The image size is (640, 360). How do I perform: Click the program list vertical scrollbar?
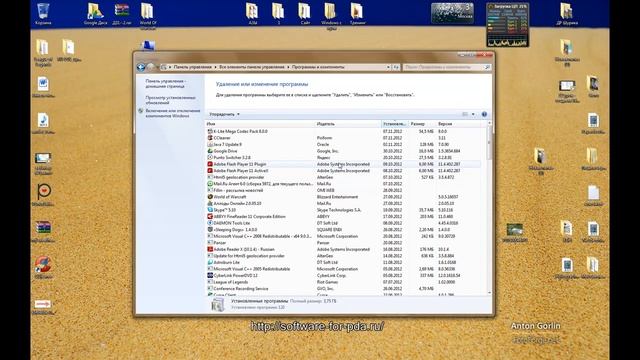(489, 143)
